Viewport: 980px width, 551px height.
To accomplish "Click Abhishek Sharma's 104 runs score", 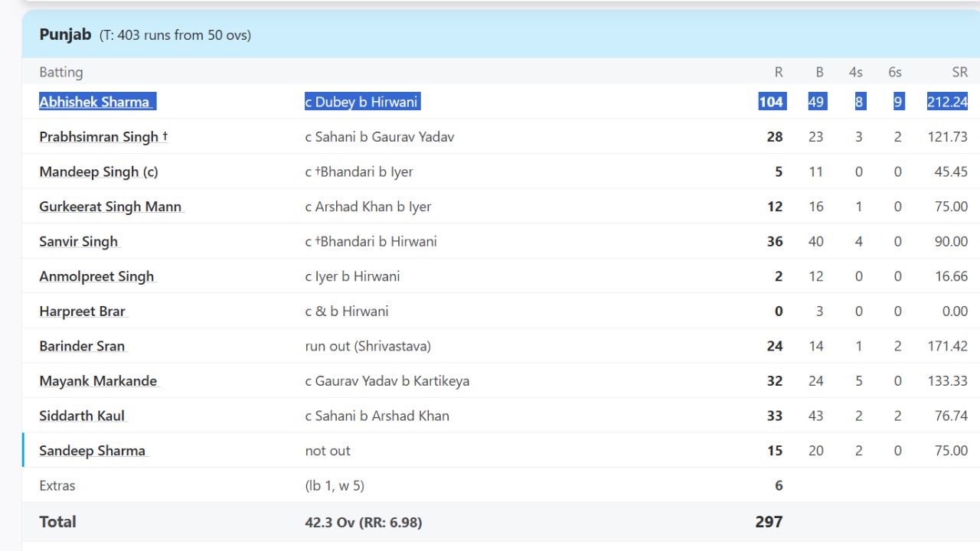I will coord(771,102).
